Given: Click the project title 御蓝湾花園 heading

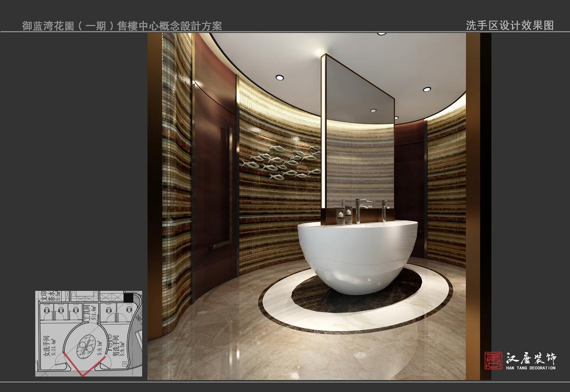Looking at the screenshot, I should coord(122,26).
